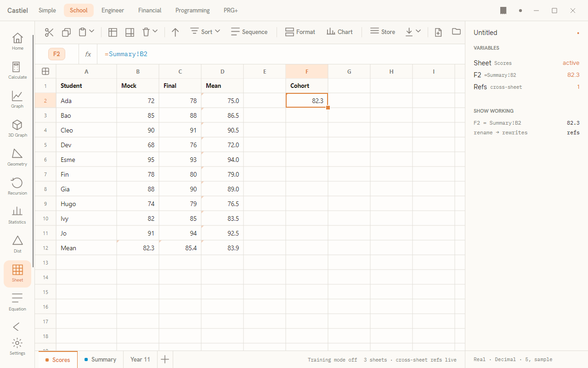Click the download arrow icon

[x=409, y=32]
